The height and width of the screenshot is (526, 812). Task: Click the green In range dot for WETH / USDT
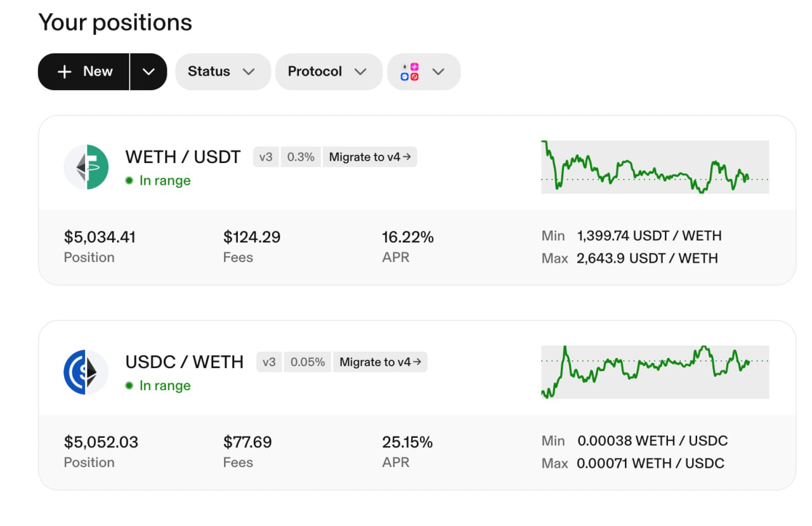[129, 181]
